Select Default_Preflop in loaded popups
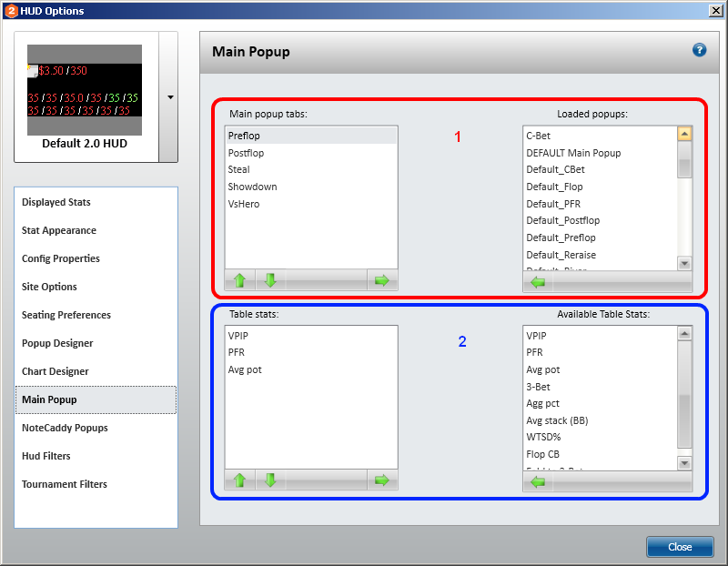The height and width of the screenshot is (566, 728). [601, 238]
